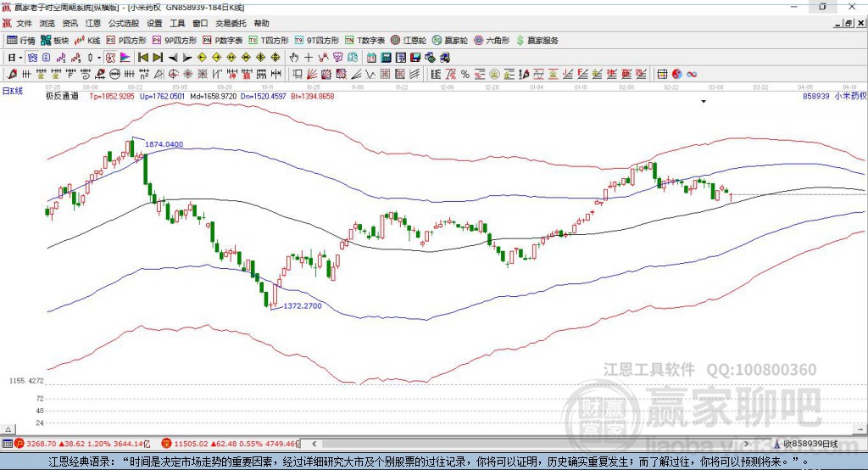
Task: Click the spiral drawing tool icon
Action: pyautogui.click(x=86, y=75)
